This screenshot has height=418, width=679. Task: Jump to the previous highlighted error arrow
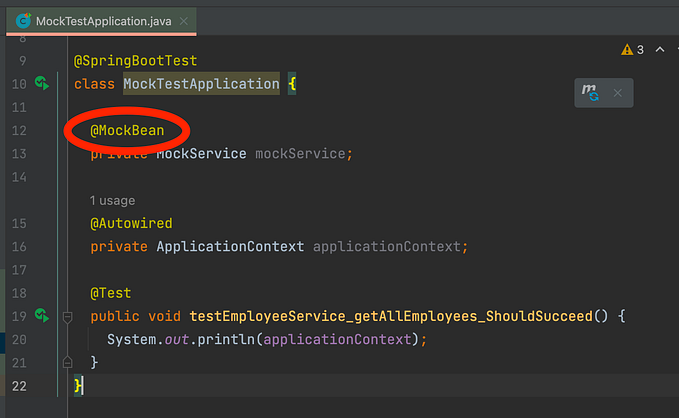660,49
